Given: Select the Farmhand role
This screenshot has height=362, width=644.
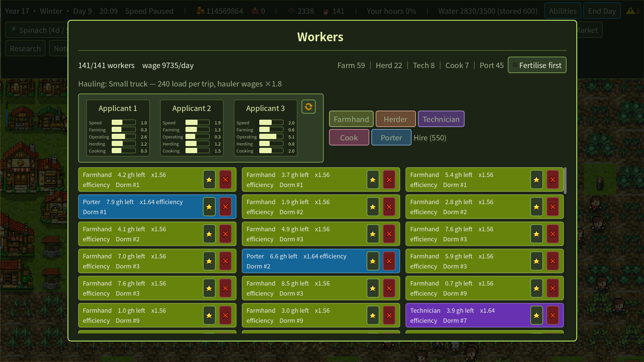Looking at the screenshot, I should 351,119.
